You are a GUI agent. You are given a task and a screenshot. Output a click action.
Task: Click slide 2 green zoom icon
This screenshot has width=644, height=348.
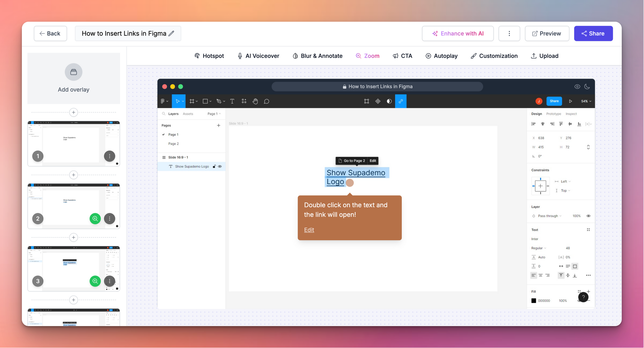(x=95, y=219)
